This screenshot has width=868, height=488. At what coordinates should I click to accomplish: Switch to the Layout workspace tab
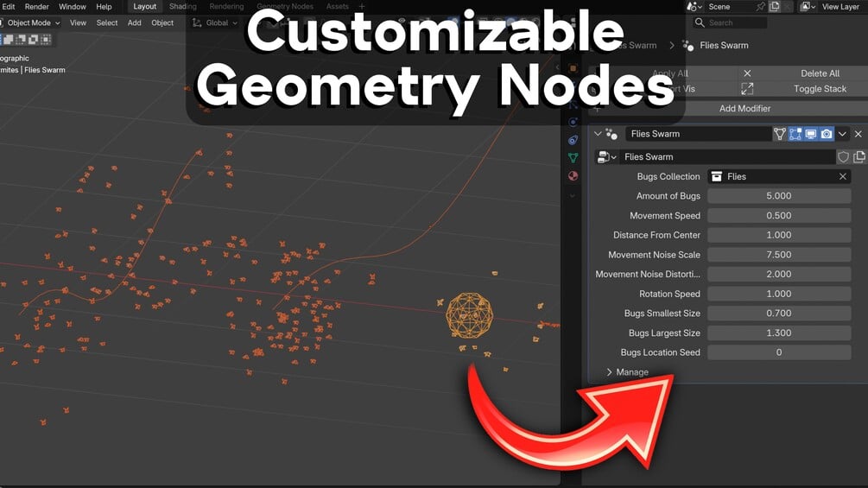click(144, 7)
